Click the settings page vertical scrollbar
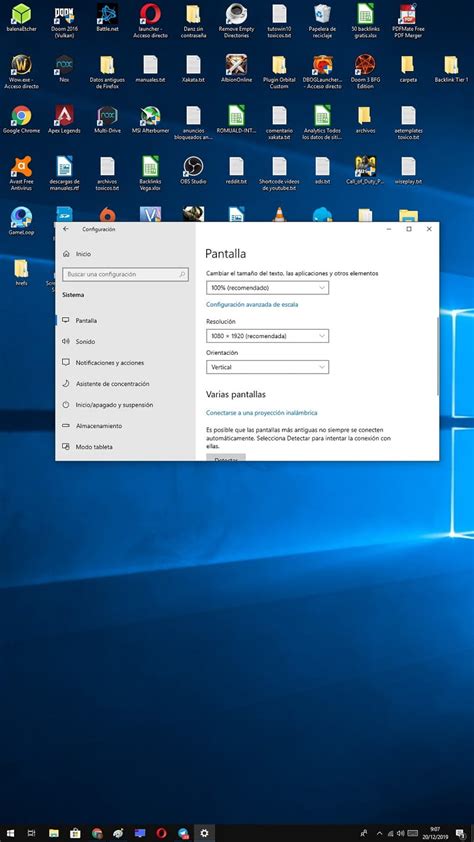 437,356
